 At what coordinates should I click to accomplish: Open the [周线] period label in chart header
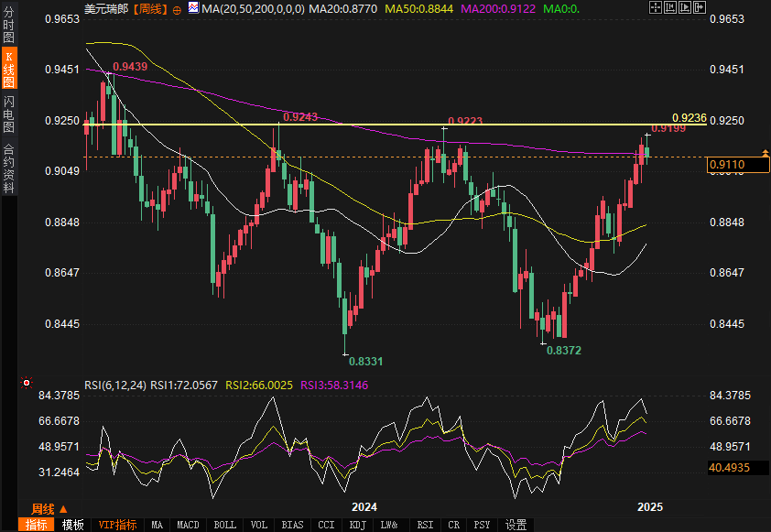(x=149, y=8)
